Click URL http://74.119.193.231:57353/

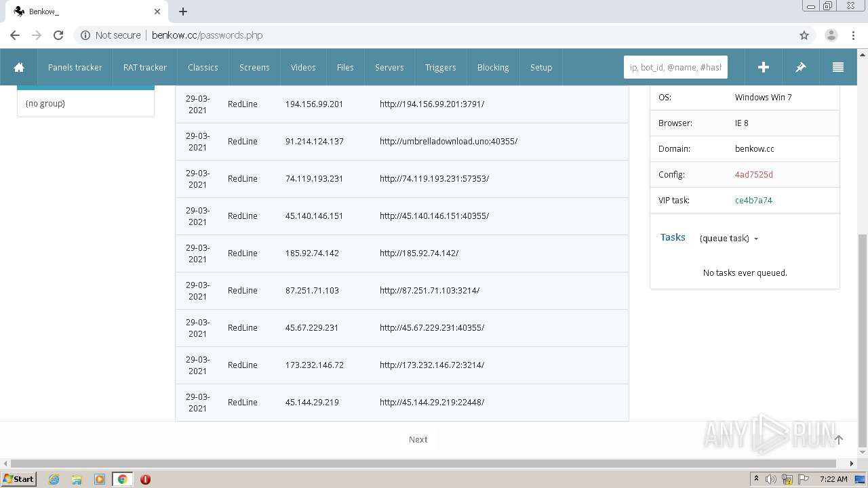click(434, 179)
